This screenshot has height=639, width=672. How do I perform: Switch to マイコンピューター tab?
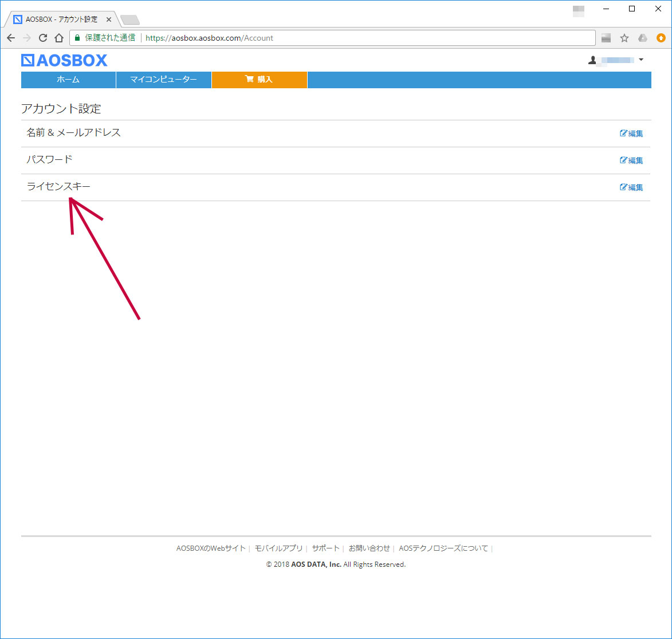pyautogui.click(x=164, y=80)
